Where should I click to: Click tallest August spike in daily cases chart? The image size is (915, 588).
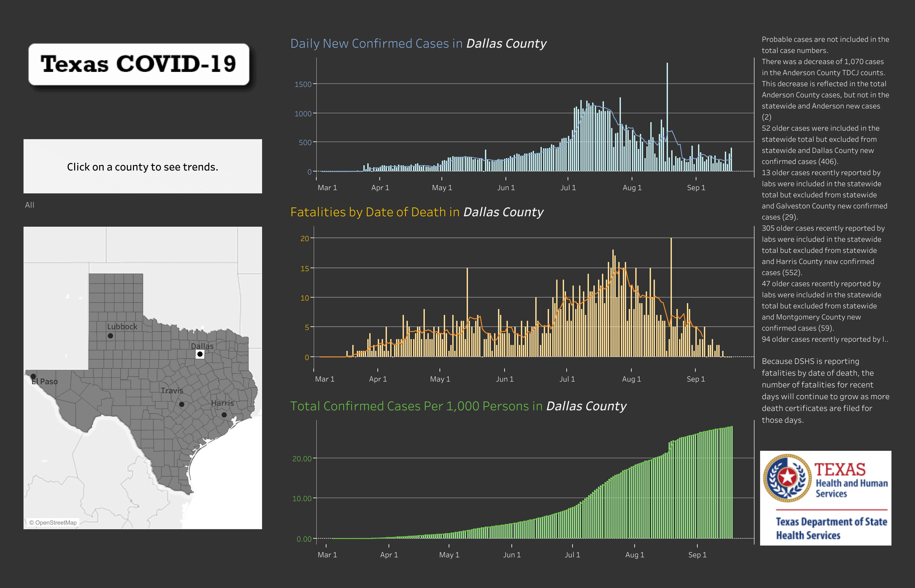point(667,117)
